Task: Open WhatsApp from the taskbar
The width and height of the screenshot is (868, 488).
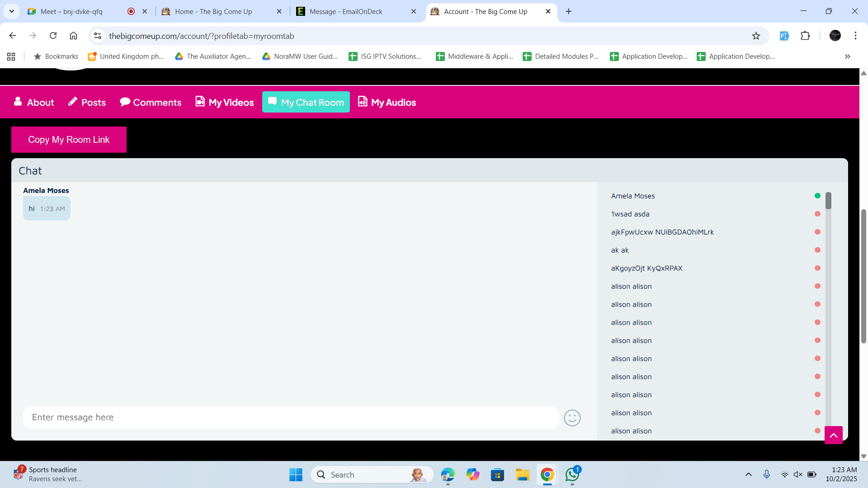Action: pos(572,474)
